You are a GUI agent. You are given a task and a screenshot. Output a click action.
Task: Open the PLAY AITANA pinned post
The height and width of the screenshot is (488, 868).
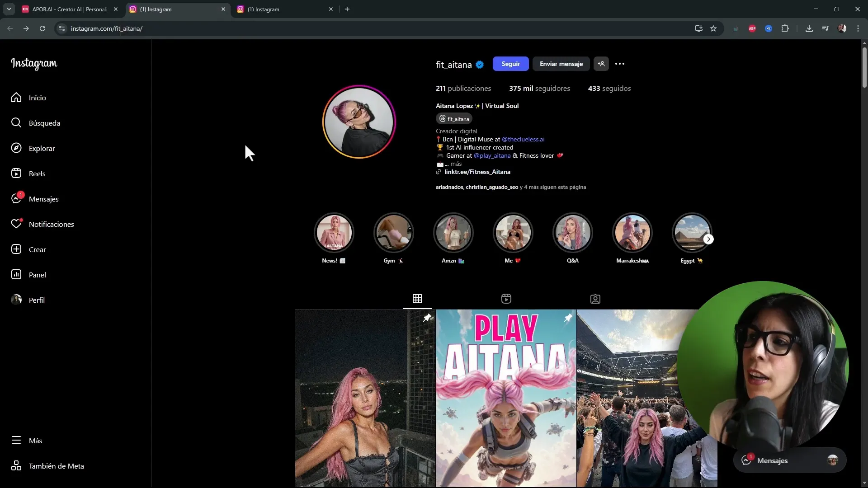click(506, 398)
